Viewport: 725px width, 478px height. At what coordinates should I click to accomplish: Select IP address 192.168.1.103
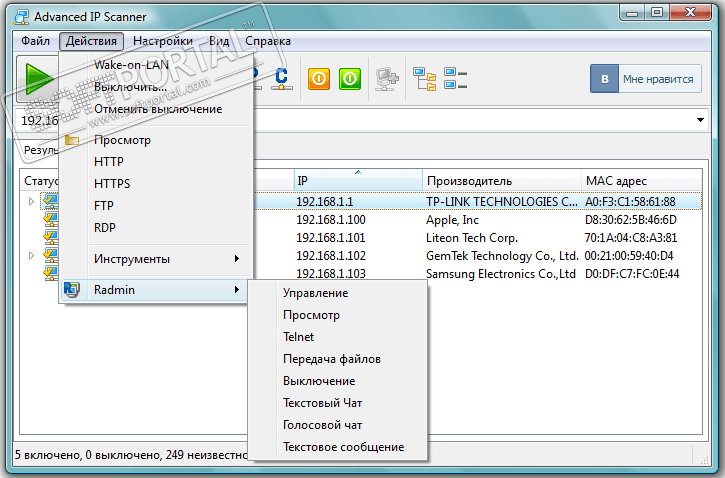[331, 274]
